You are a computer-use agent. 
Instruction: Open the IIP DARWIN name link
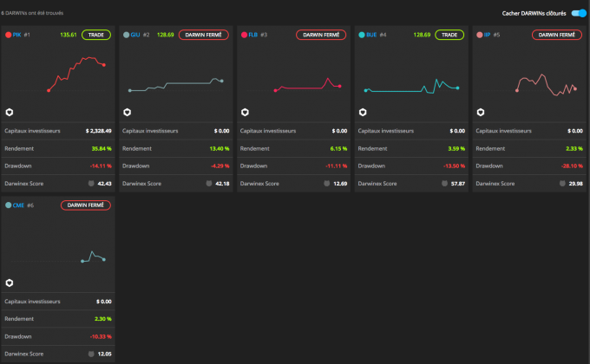tap(488, 35)
